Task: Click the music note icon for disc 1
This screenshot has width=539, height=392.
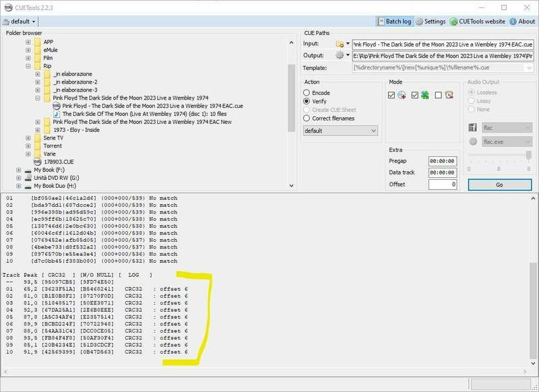Action: (56, 114)
